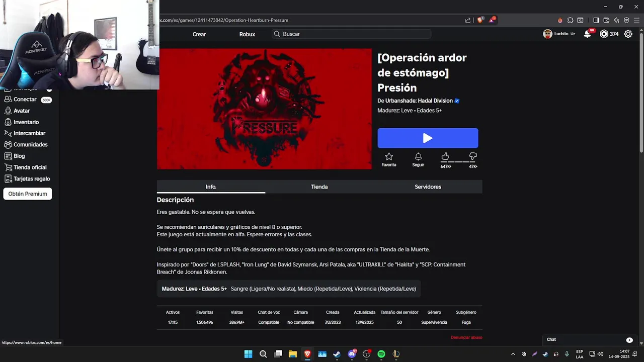
Task: Open the Brave Wallet icon
Action: click(606, 20)
